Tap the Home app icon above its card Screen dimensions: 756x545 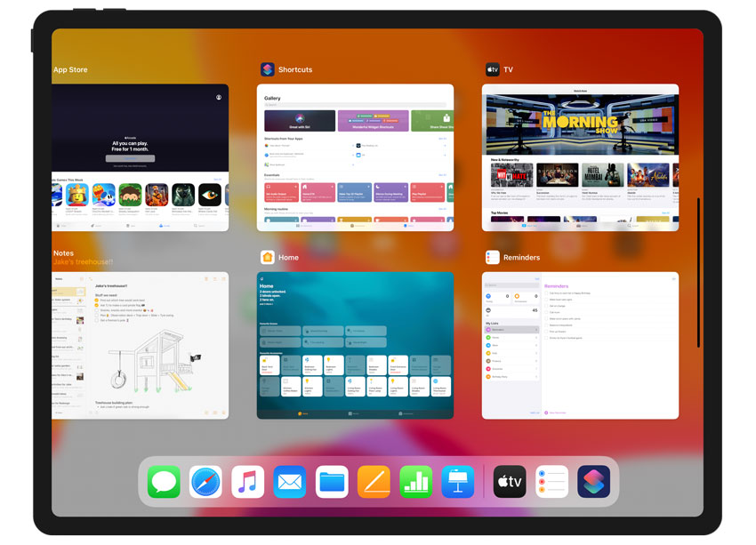point(268,257)
